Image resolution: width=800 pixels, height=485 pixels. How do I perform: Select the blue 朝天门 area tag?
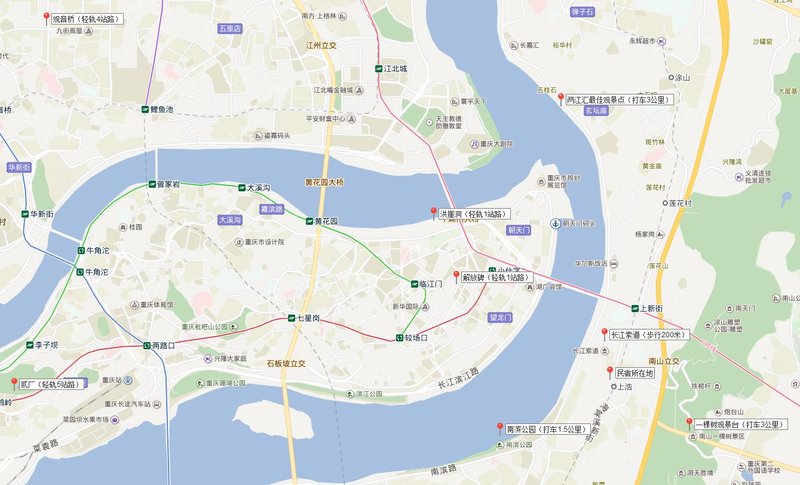(x=518, y=231)
